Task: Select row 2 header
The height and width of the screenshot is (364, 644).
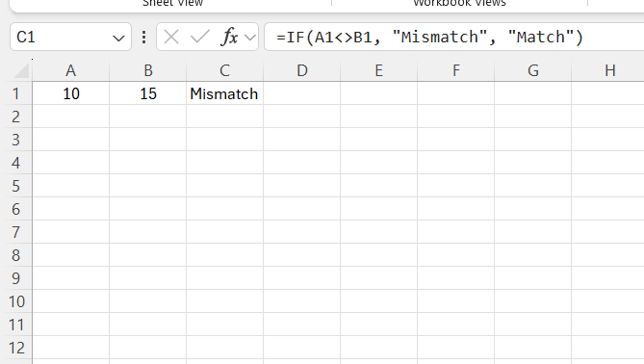Action: [16, 117]
